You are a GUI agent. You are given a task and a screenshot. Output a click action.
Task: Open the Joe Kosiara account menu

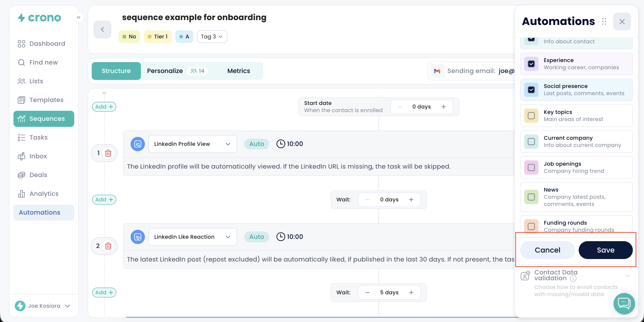[44, 305]
